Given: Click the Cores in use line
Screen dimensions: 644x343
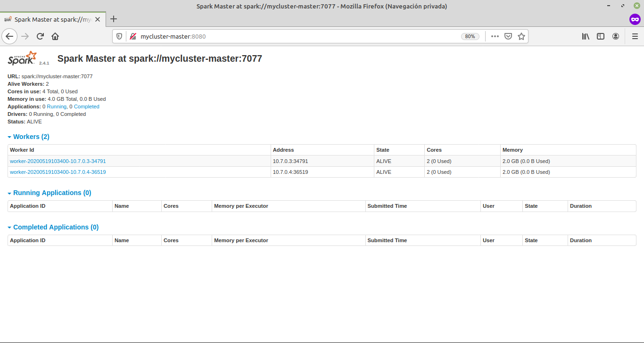Looking at the screenshot, I should (42, 91).
